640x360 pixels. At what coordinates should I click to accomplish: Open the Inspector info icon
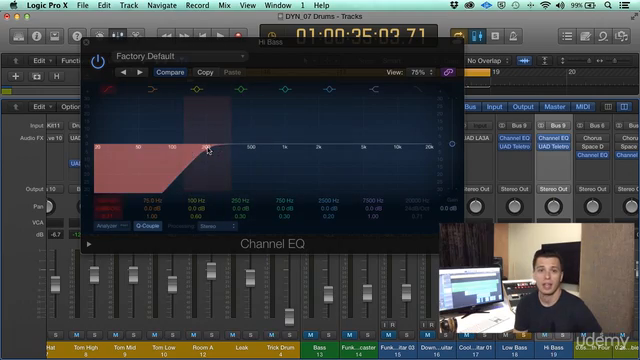[37, 36]
